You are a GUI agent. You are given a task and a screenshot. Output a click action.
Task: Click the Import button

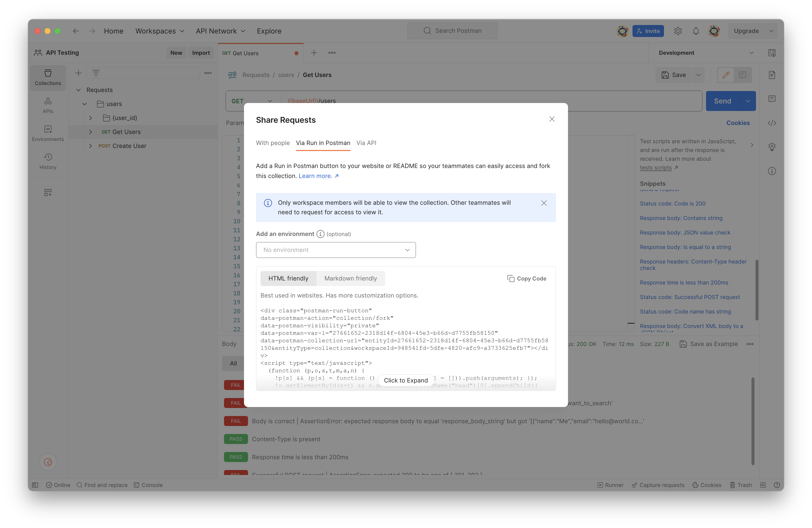pyautogui.click(x=201, y=53)
